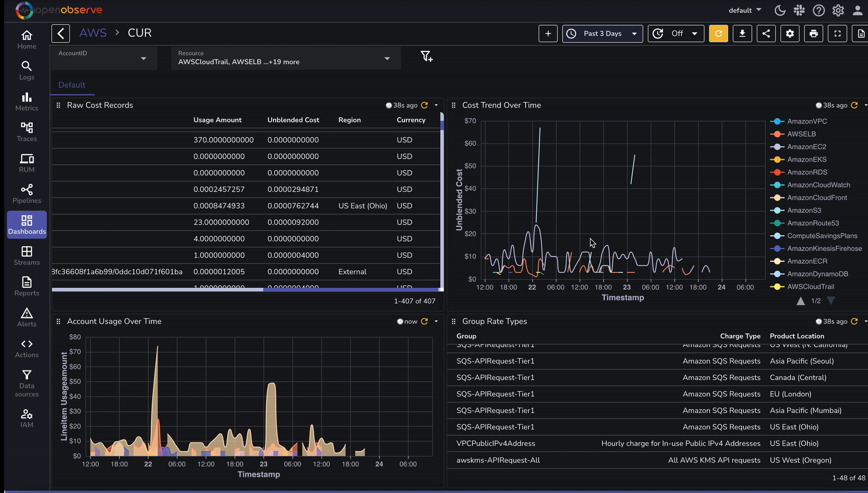Image resolution: width=868 pixels, height=493 pixels.
Task: Open the Traces panel
Action: (x=27, y=132)
